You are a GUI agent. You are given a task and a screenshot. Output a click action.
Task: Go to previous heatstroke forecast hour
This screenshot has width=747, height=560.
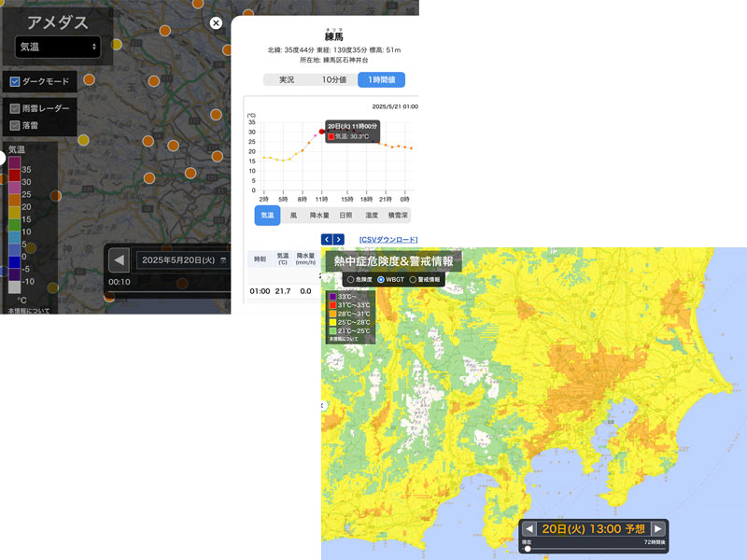[x=529, y=528]
